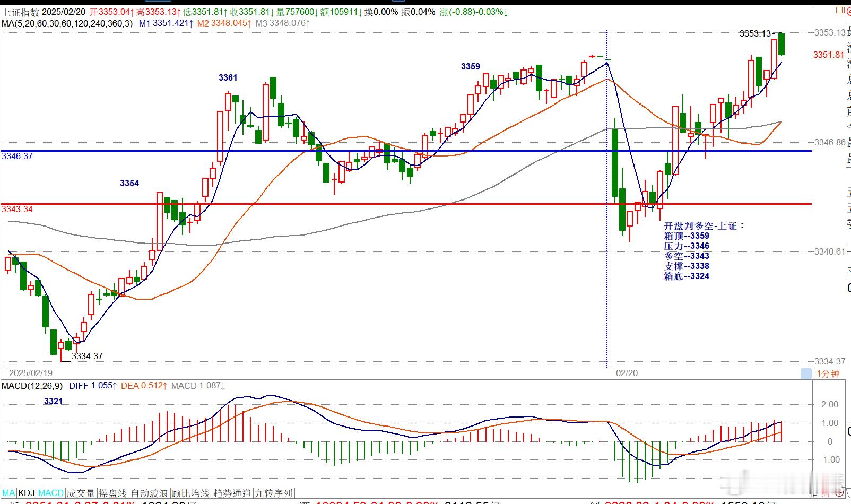Click the 压力--3346 annotation line

pos(687,246)
